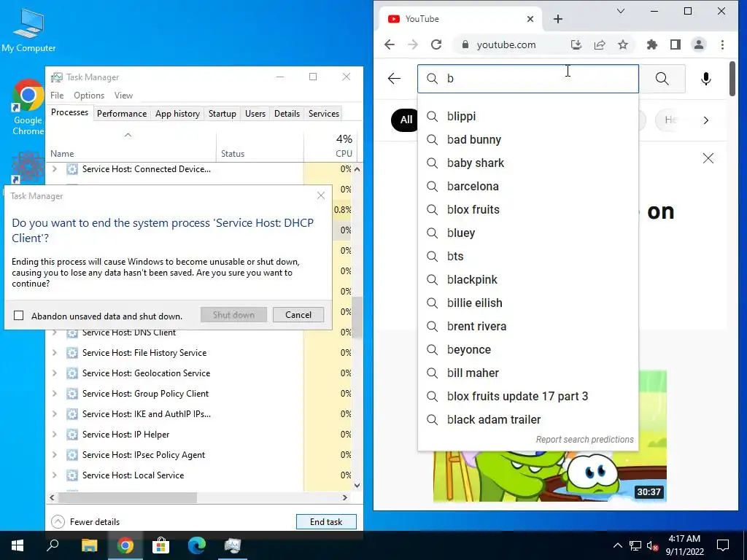Expand Service Host: IKE and AuthIP row
747x560 pixels.
(54, 414)
